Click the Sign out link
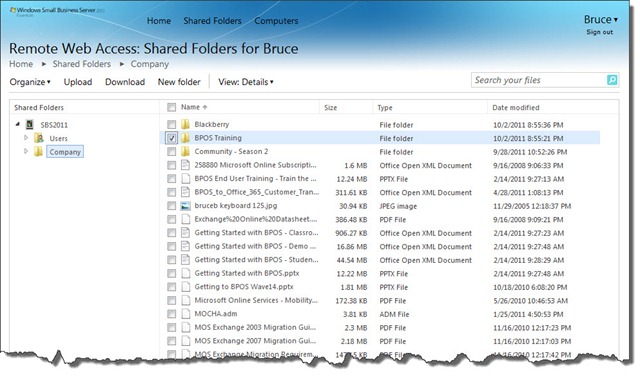 point(600,32)
